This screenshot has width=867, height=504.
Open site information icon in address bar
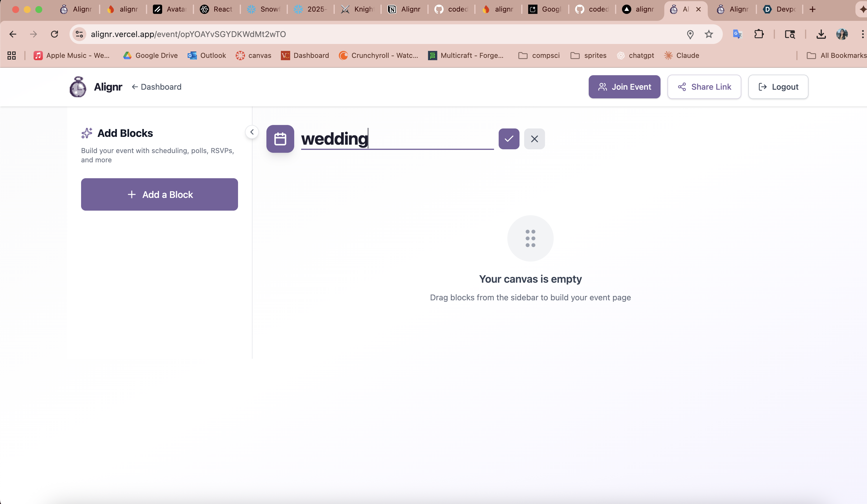pos(79,34)
